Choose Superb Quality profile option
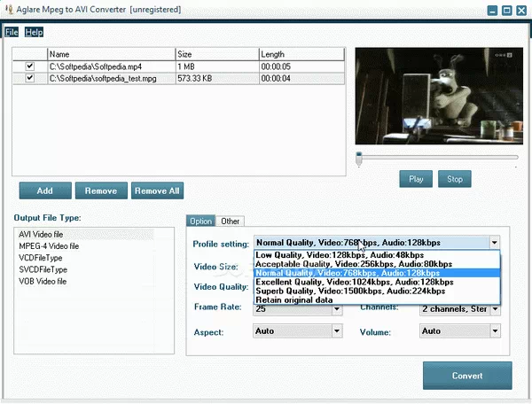This screenshot has width=532, height=404. (377, 291)
